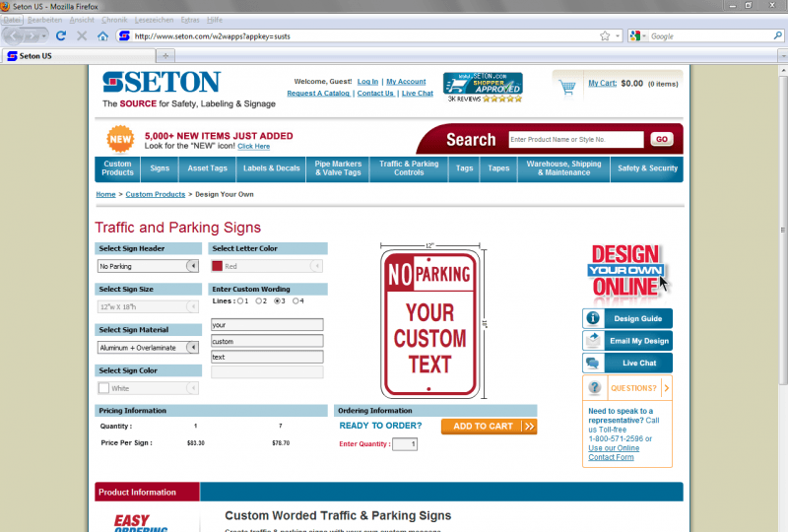Click the Log In link

(367, 82)
